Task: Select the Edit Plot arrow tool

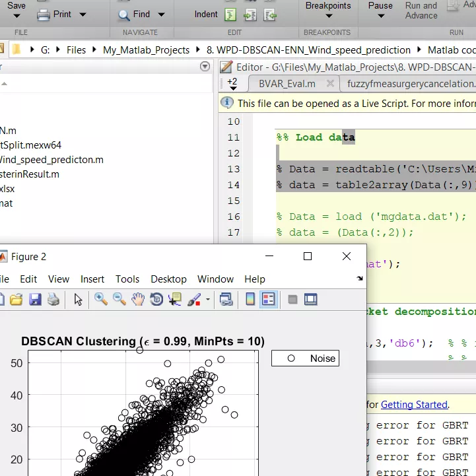Action: pos(78,299)
